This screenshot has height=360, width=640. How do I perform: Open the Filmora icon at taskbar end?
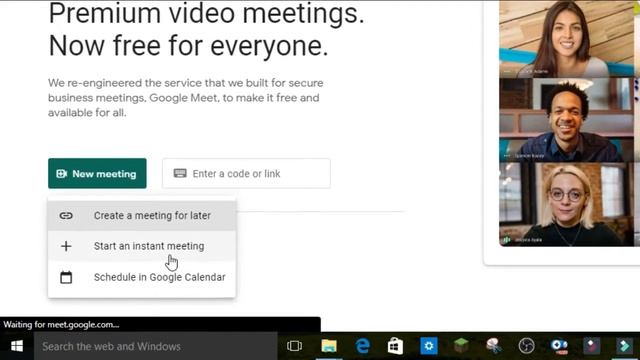click(x=624, y=346)
